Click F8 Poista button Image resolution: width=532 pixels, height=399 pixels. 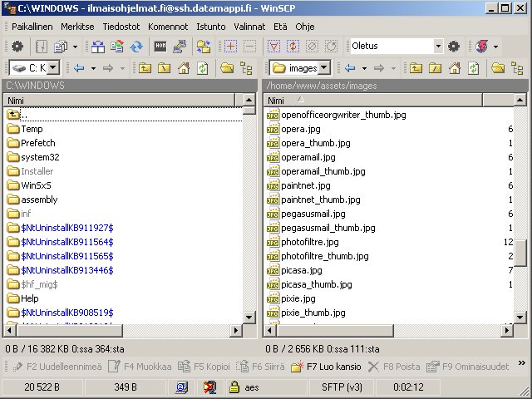pos(394,367)
